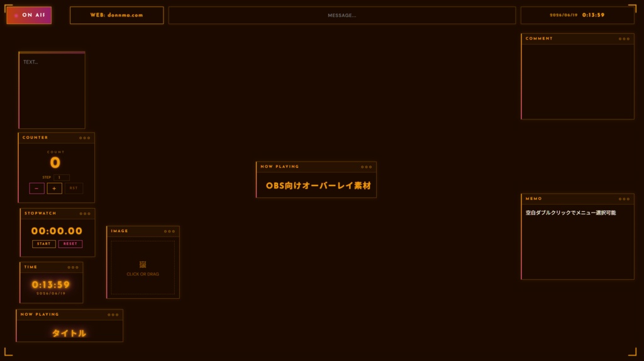
Task: Select the IMAGE widget title
Action: (119, 231)
